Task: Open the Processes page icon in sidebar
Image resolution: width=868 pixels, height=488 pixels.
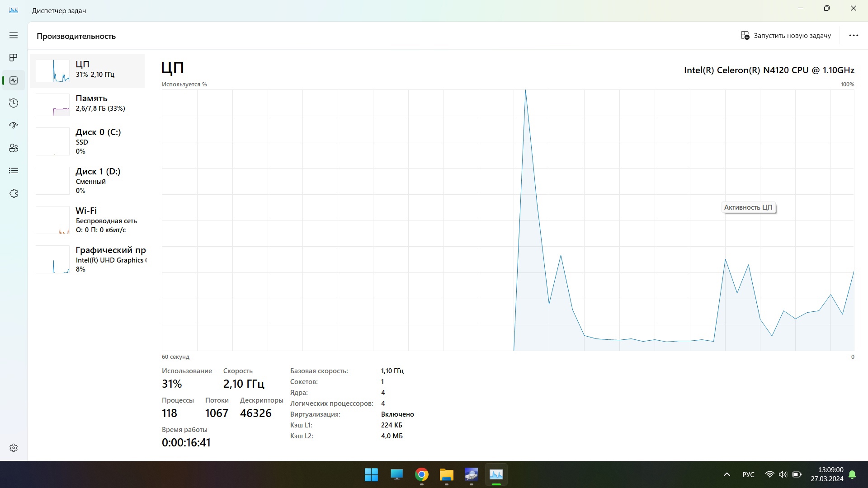Action: click(14, 57)
